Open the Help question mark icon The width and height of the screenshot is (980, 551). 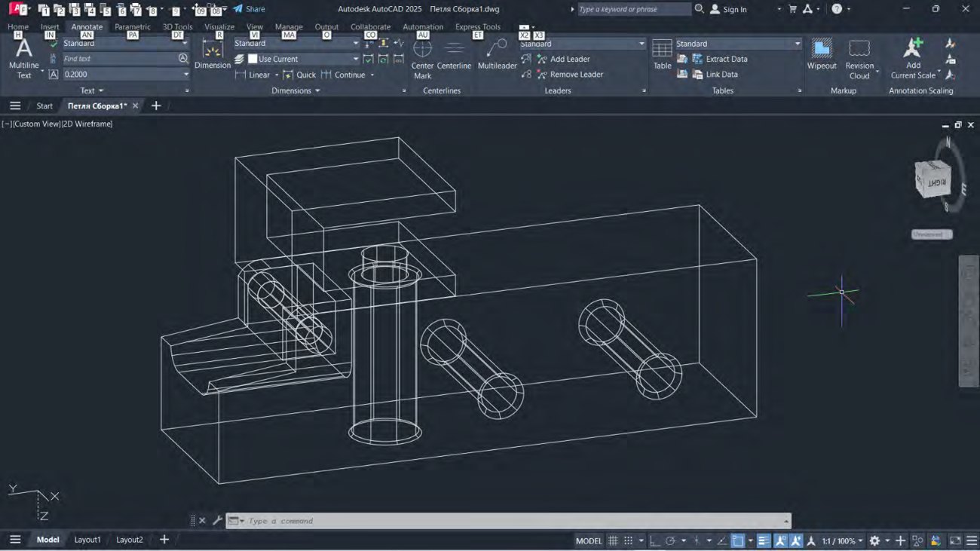tap(837, 9)
